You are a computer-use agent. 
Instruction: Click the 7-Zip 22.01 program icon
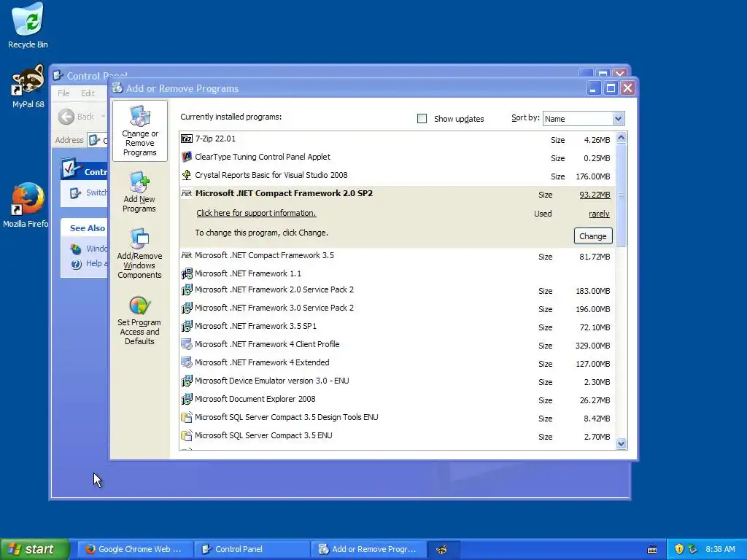point(187,139)
